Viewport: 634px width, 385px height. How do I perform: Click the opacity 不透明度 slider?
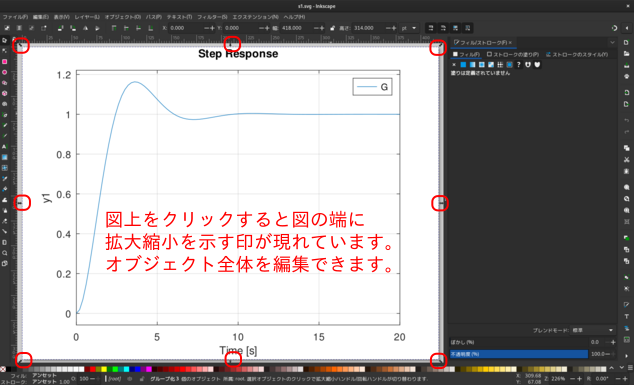[519, 354]
